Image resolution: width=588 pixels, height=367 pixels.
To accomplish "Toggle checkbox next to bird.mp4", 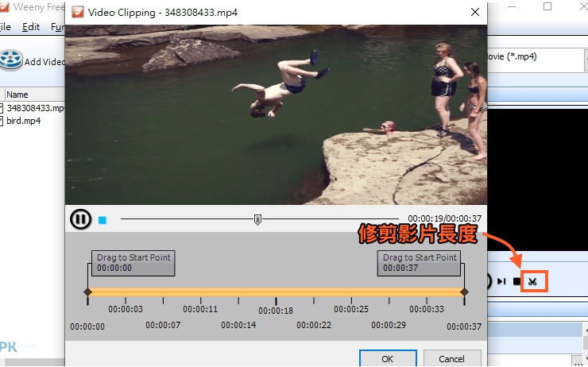I will [x=1, y=121].
